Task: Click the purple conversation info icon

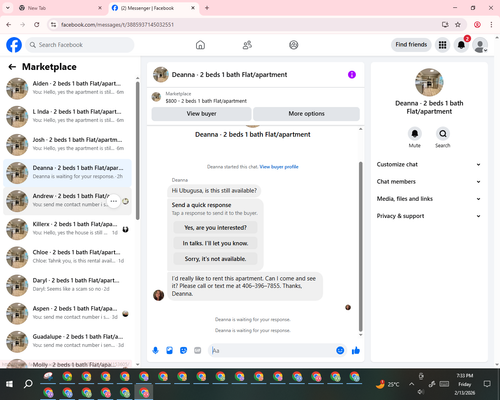Action: point(352,75)
